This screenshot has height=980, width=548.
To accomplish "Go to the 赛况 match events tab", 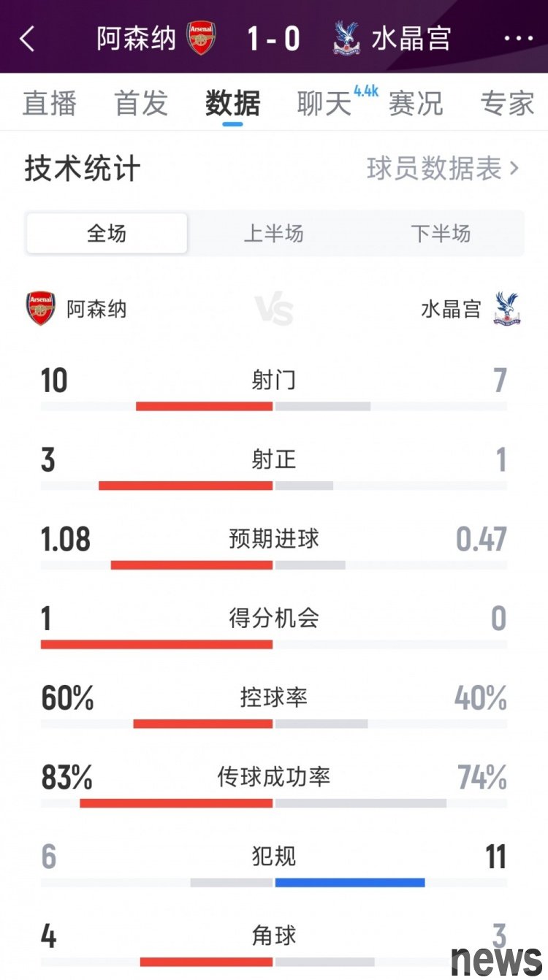I will tap(416, 104).
